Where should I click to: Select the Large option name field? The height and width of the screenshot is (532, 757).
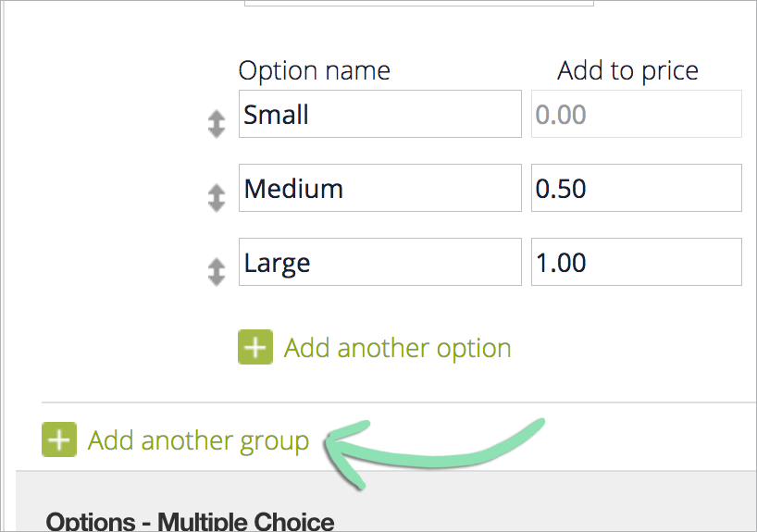(x=380, y=262)
